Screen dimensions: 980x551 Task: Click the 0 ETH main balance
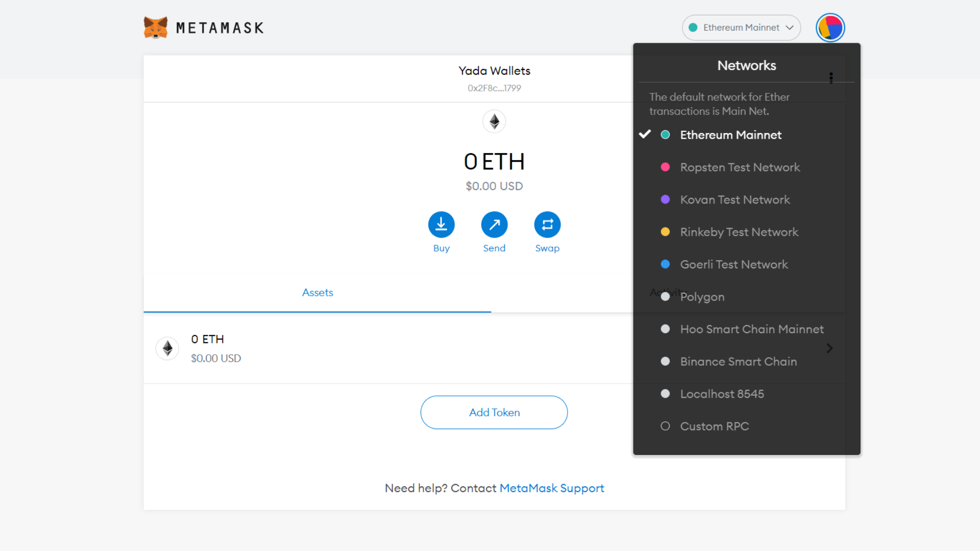click(494, 162)
